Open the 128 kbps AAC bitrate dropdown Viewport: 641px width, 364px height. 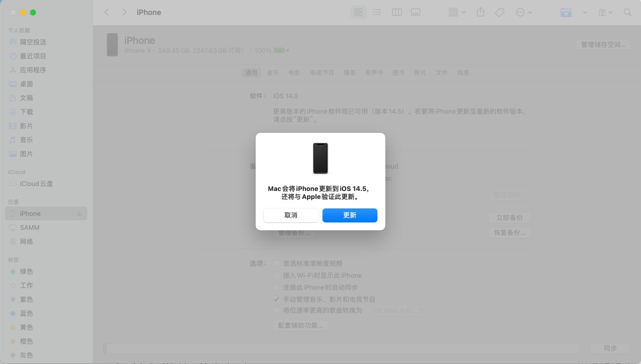coord(397,310)
